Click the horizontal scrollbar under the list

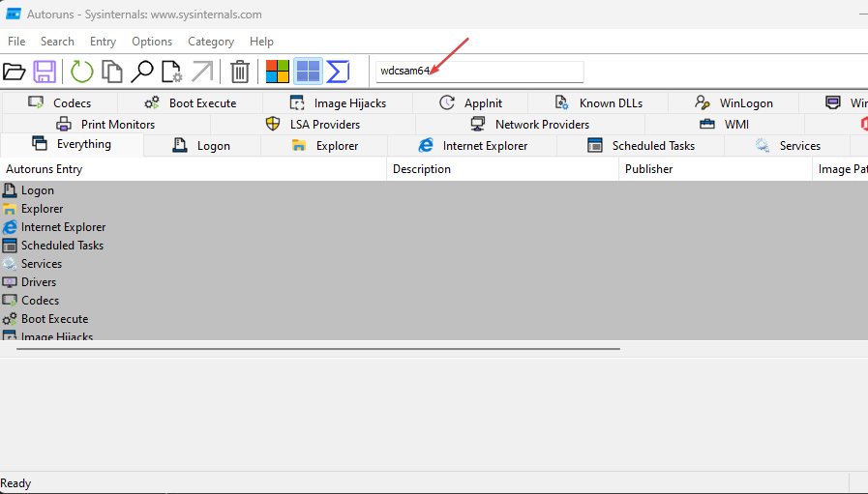pyautogui.click(x=318, y=349)
